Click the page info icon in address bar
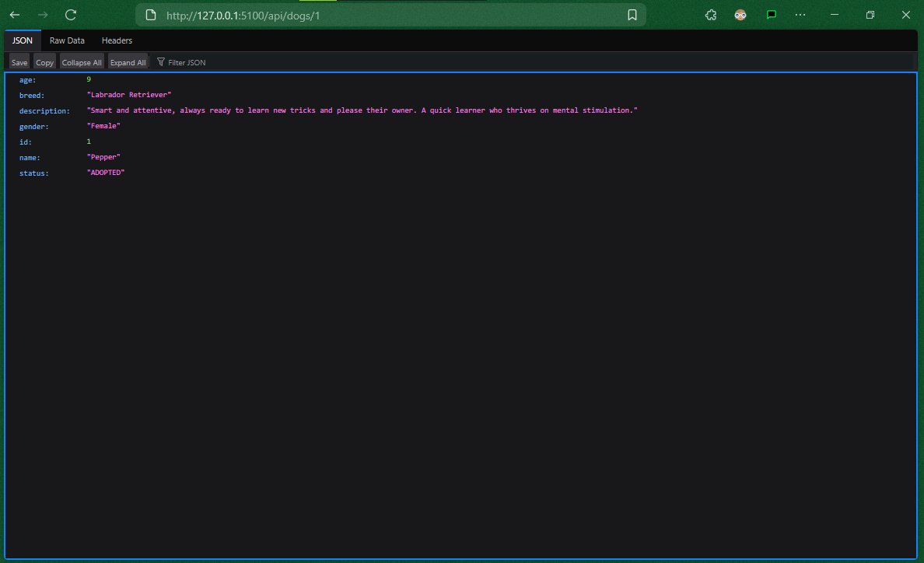 pyautogui.click(x=151, y=15)
